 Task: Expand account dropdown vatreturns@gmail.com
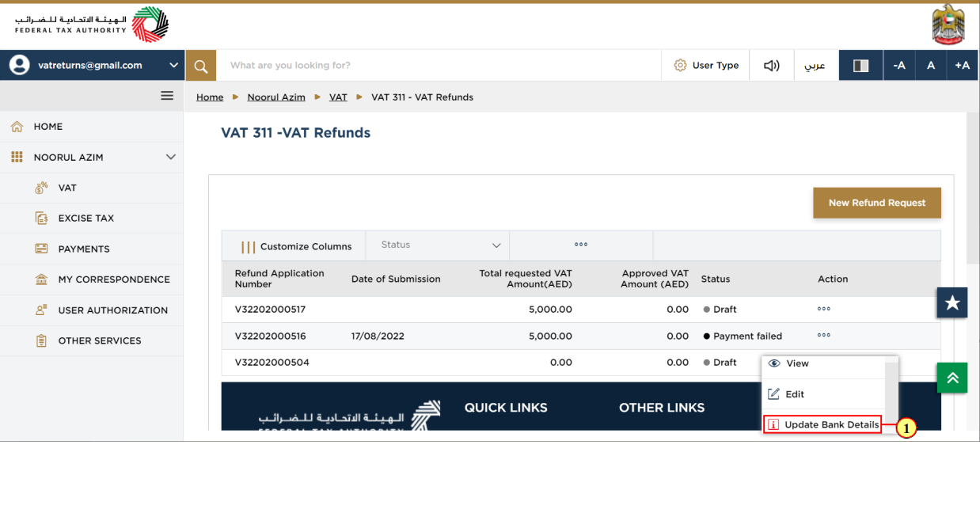[x=174, y=66]
